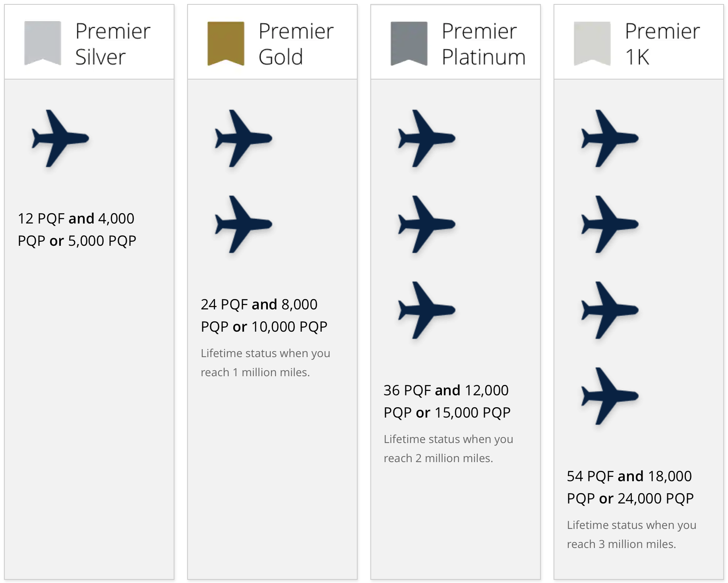Click the 36 PQF and 12,000 PQP requirement
728x583 pixels.
(x=447, y=401)
